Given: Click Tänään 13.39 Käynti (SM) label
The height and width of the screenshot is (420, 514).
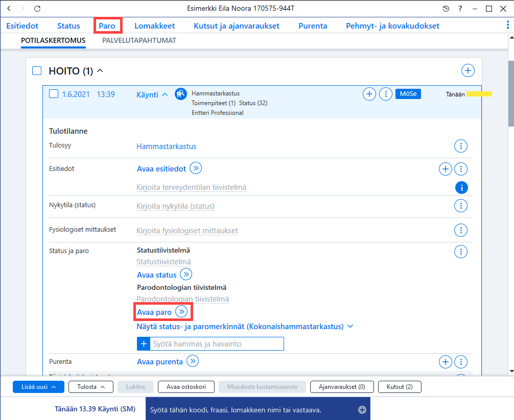Looking at the screenshot, I should click(x=95, y=409).
